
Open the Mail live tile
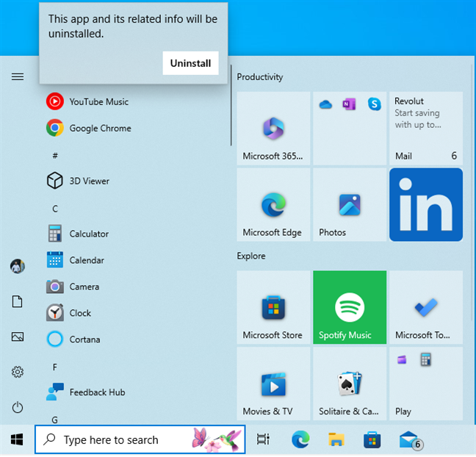[x=426, y=129]
